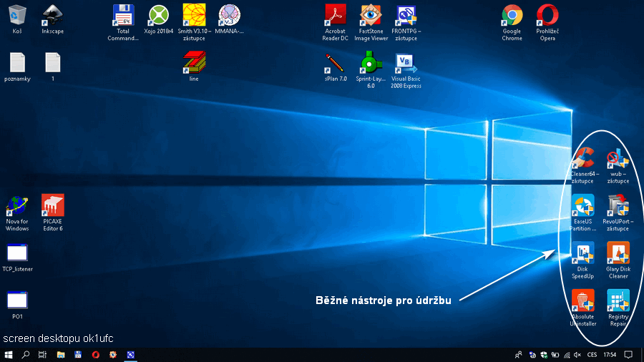Viewport: 644px width, 362px height.
Task: Select the PICAXE Editor 6 icon
Action: tap(53, 206)
